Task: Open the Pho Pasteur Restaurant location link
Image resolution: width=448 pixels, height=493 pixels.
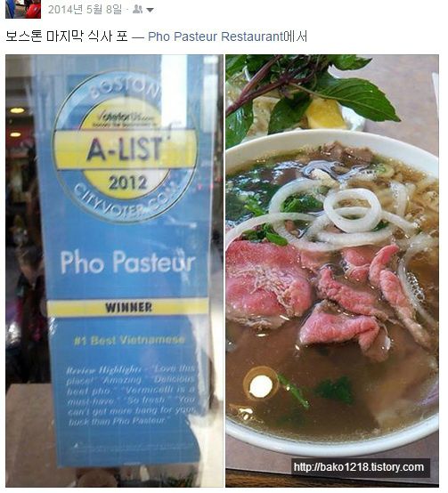Action: coord(216,36)
